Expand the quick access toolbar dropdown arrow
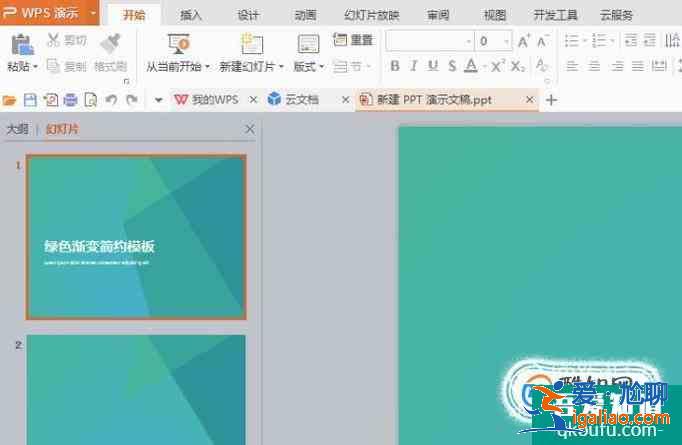The image size is (682, 445). (158, 100)
